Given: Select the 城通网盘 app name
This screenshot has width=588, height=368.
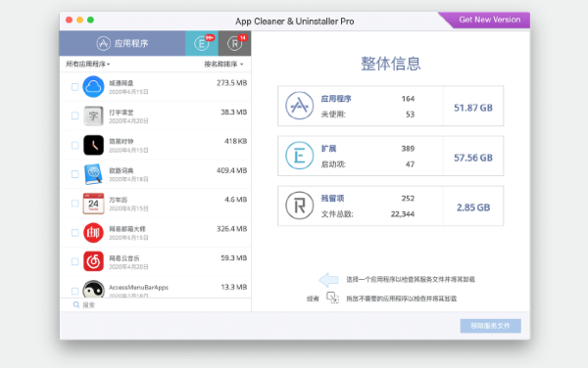Looking at the screenshot, I should coord(122,83).
